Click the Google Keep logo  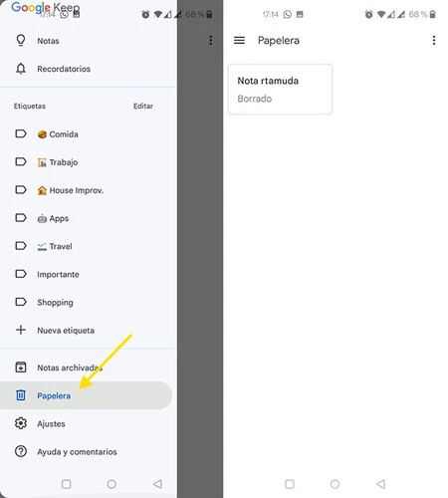(46, 7)
